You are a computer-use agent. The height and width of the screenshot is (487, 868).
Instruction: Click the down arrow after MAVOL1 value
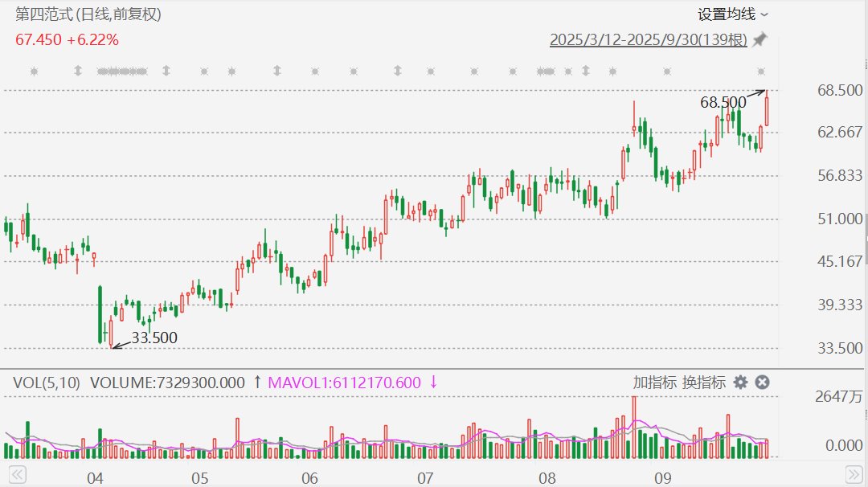point(433,383)
